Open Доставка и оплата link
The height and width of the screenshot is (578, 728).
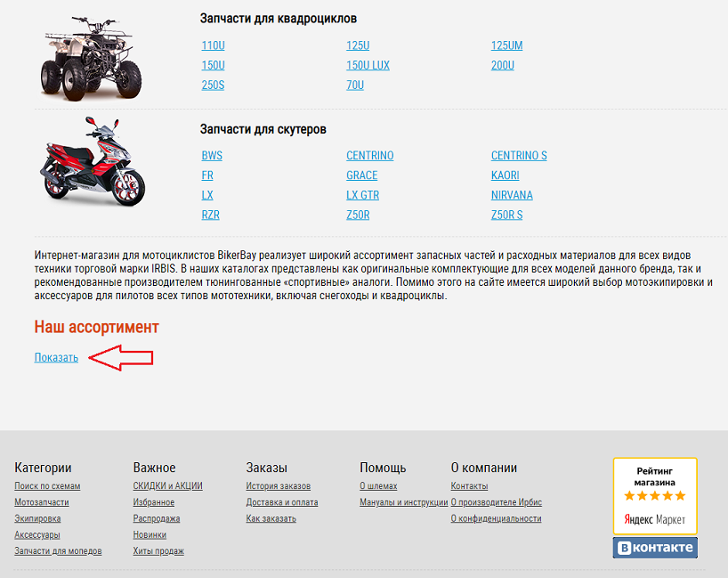(x=282, y=502)
